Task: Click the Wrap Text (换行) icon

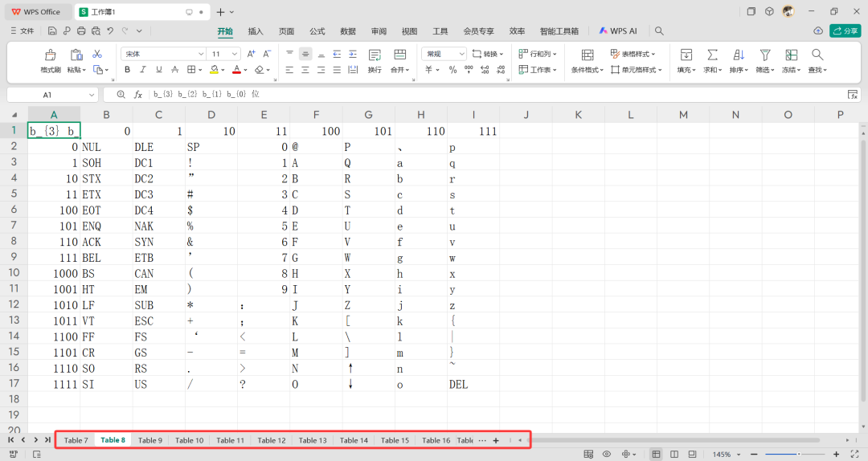Action: pyautogui.click(x=375, y=55)
